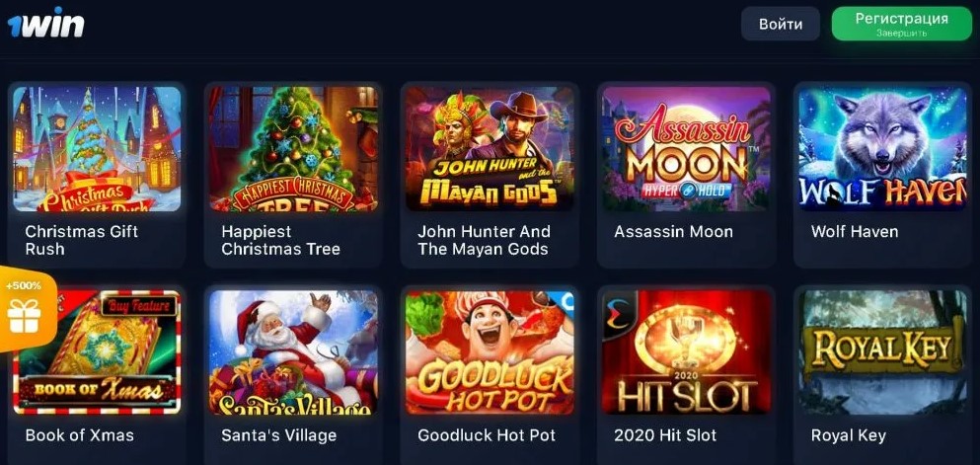Click the Goodluck Hot Pot title label

click(x=487, y=435)
